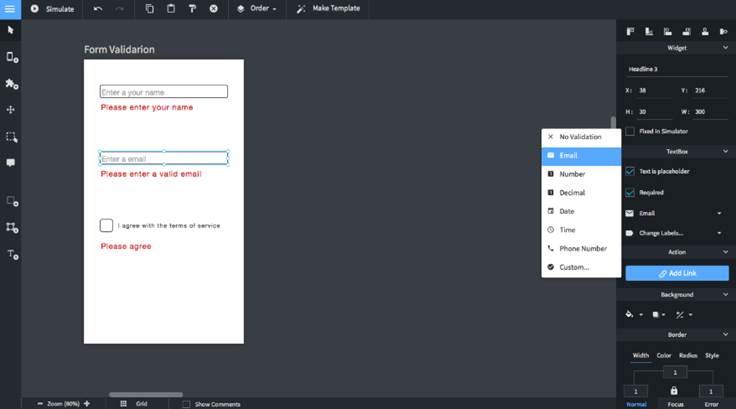
Task: Click the copy style paint roller icon
Action: 192,9
